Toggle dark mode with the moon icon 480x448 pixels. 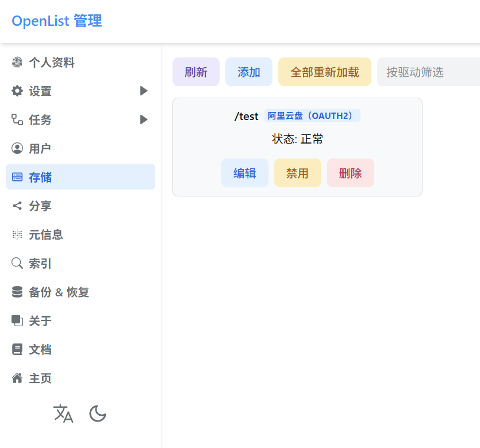[x=97, y=414]
